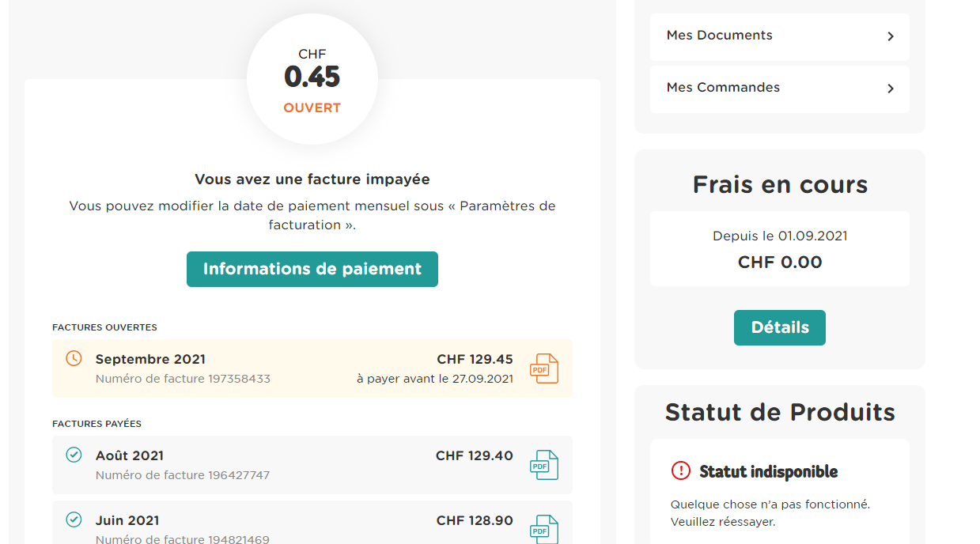Select the Septembre 2021 open invoice title
The image size is (980, 544).
coord(150,359)
